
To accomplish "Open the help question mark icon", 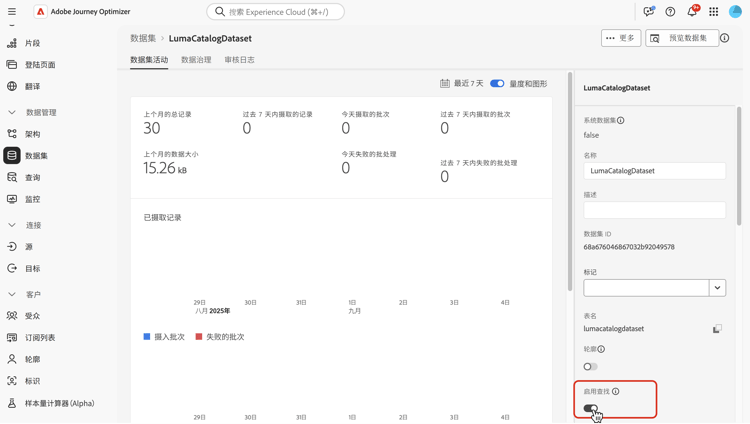I will 670,11.
